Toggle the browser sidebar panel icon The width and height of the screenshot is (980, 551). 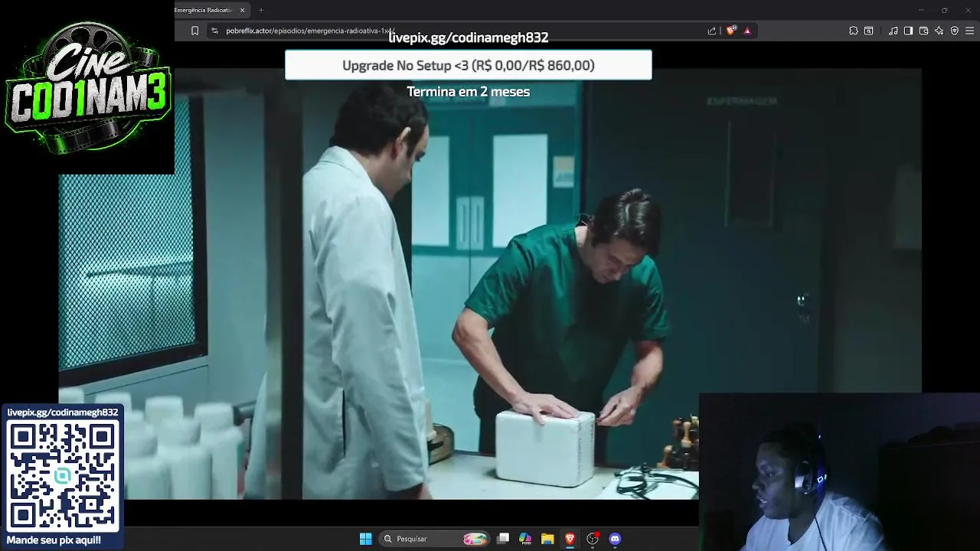(908, 31)
